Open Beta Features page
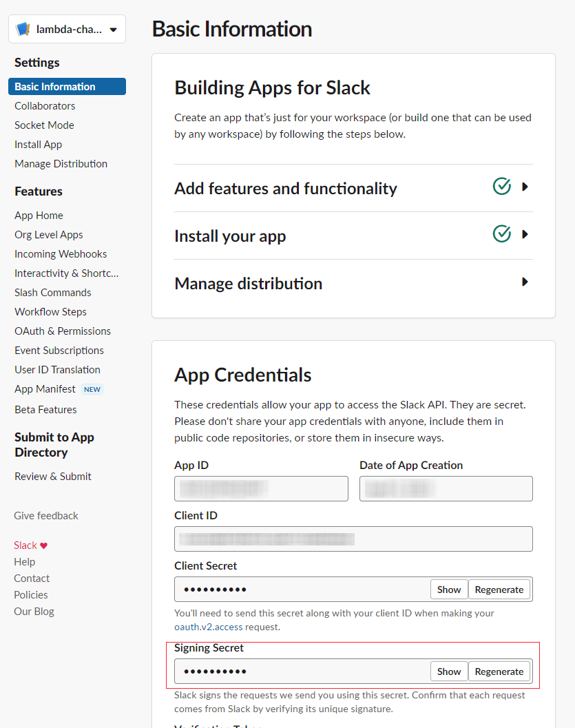The image size is (575, 728). [x=45, y=410]
